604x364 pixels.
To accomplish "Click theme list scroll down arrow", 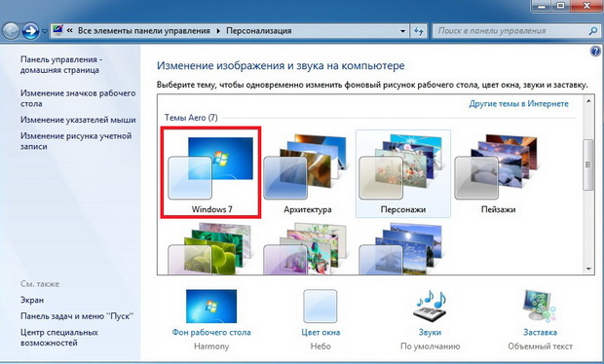I will pos(588,269).
